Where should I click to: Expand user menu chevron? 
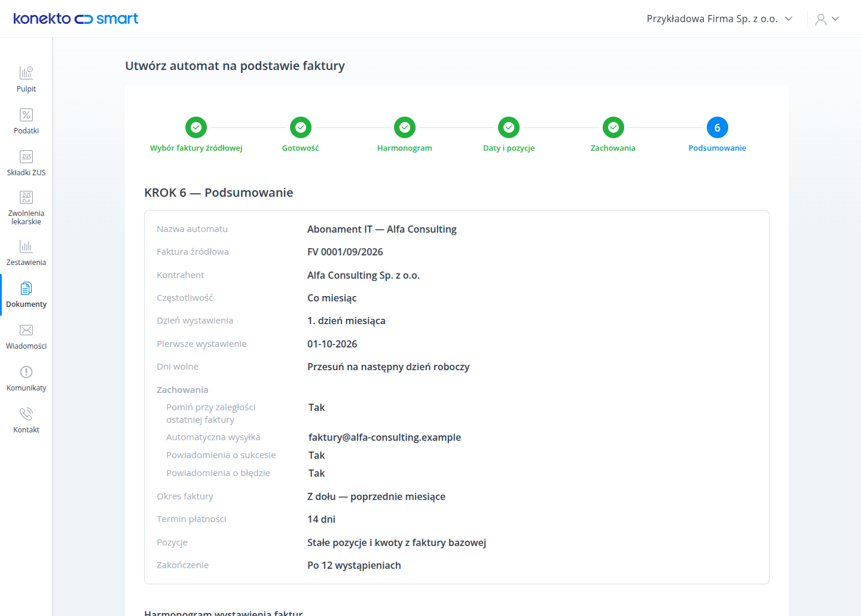(x=835, y=19)
